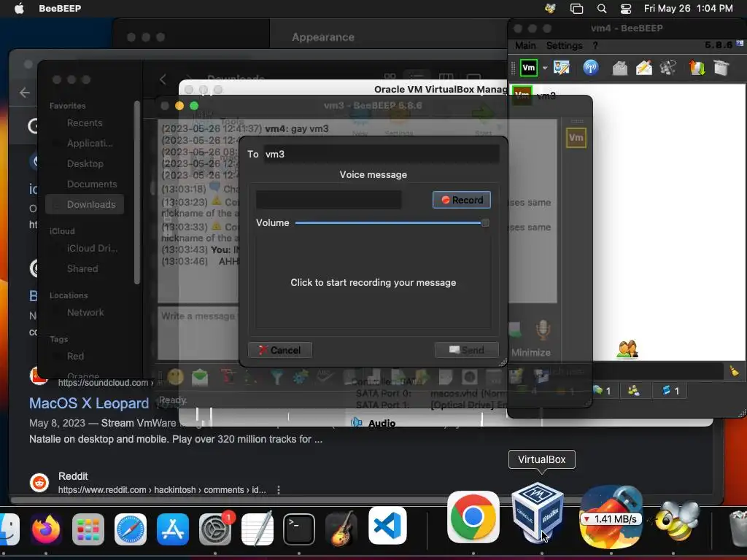
Task: Open Desktop in Finder sidebar
Action: tap(85, 164)
